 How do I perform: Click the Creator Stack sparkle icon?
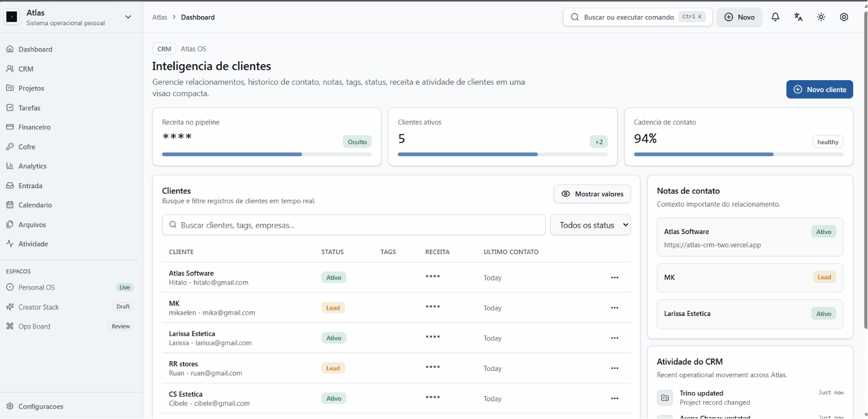pyautogui.click(x=10, y=307)
